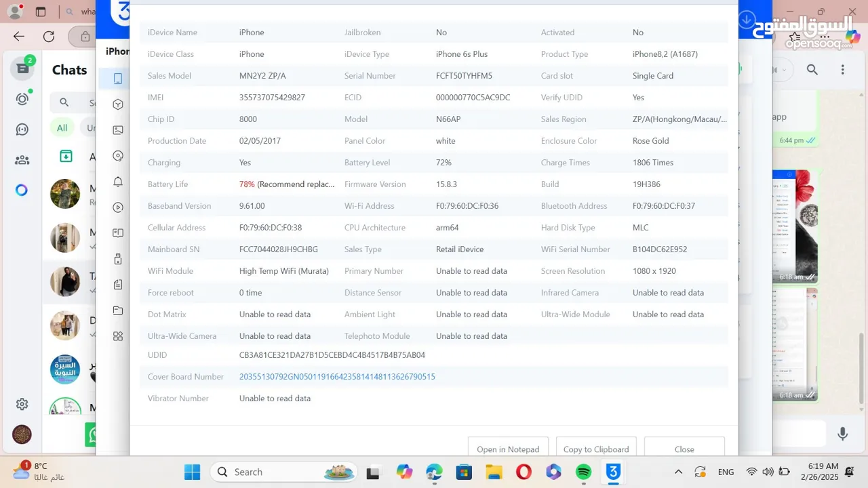This screenshot has height=488, width=868.
Task: Click the Close button in details dialog
Action: (684, 449)
